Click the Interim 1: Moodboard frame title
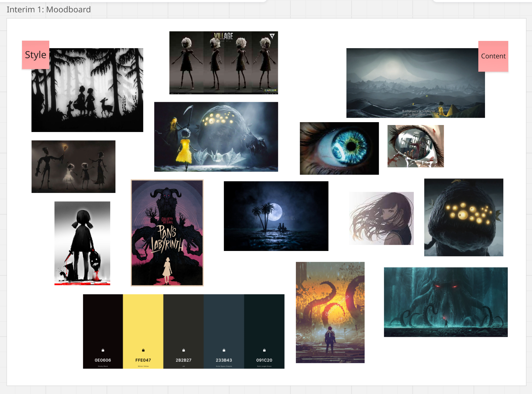The width and height of the screenshot is (532, 394). [49, 10]
